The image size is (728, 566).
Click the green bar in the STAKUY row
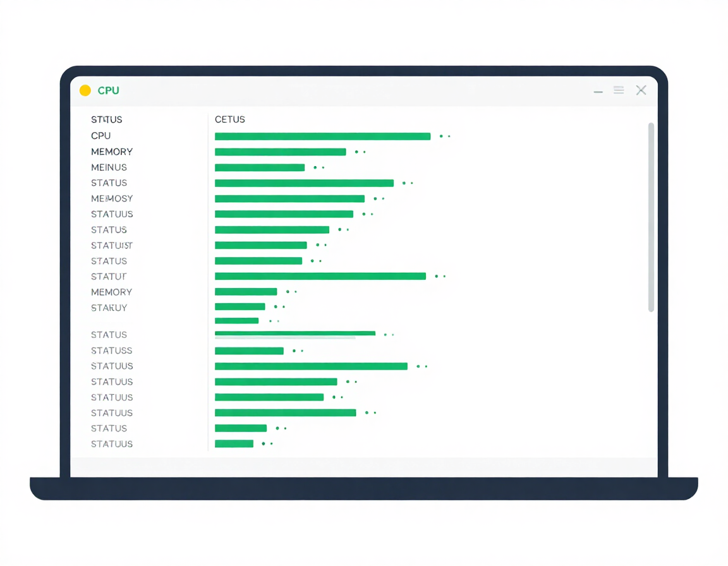tap(240, 306)
